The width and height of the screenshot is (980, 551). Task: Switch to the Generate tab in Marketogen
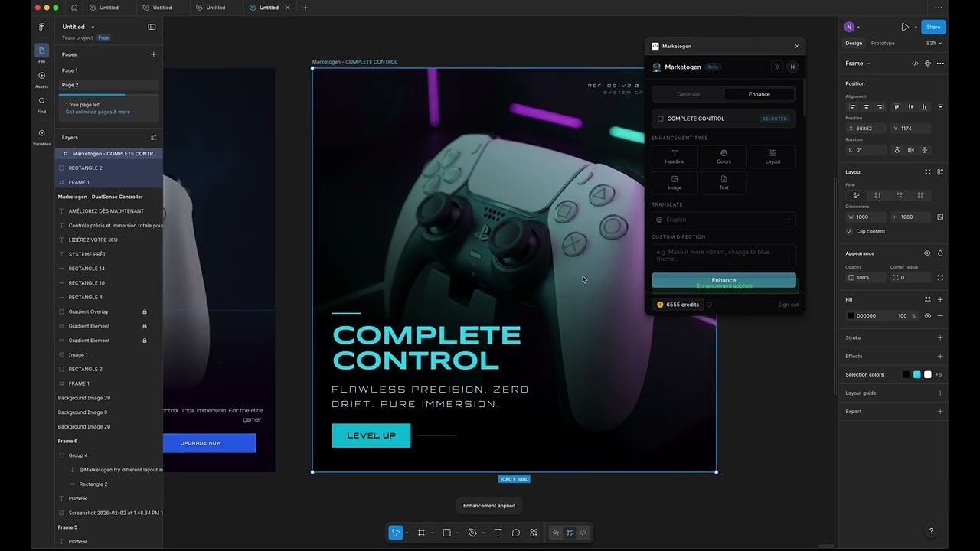pos(688,94)
